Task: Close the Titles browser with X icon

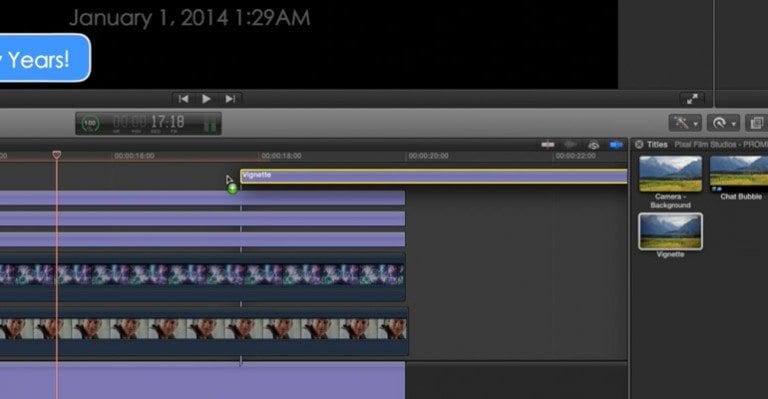Action: tap(639, 144)
